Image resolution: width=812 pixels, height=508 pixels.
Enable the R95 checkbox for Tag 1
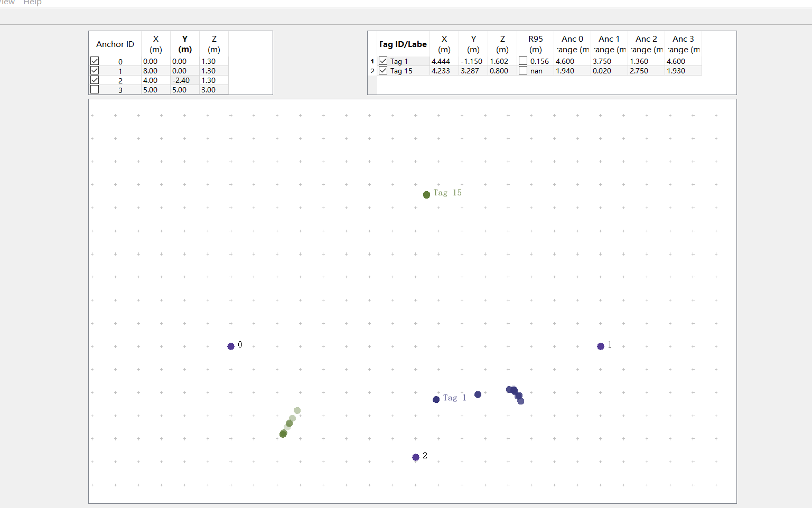(523, 61)
